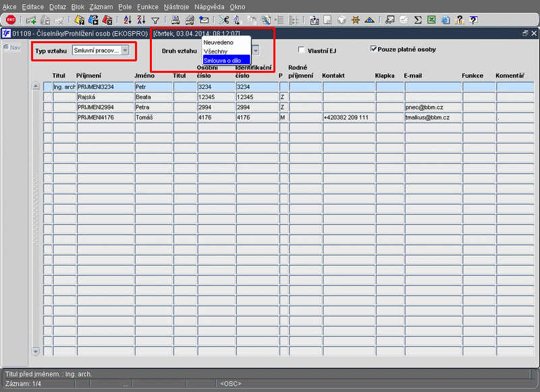Click the printer icon in toolbar

tap(175, 20)
